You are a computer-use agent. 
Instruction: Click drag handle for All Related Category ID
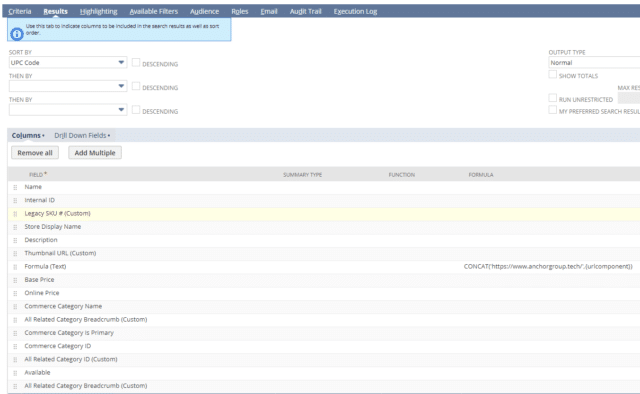(15, 360)
